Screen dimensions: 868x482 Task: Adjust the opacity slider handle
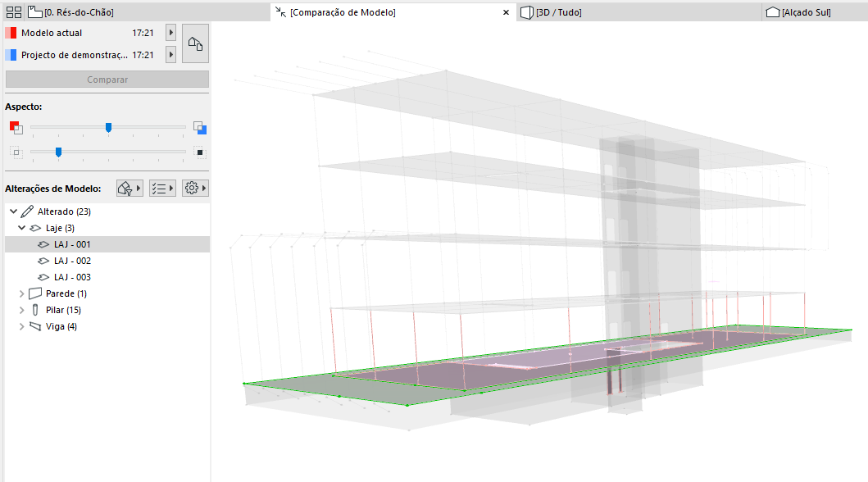[x=58, y=152]
